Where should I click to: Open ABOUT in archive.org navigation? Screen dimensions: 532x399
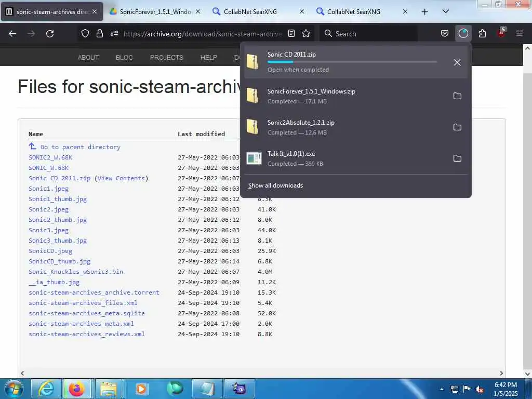tap(88, 57)
